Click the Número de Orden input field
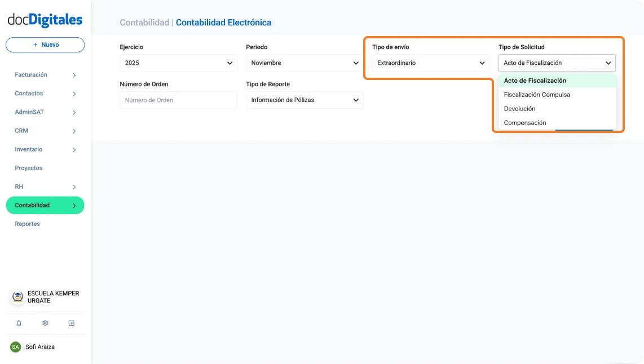The image size is (644, 364). [178, 100]
